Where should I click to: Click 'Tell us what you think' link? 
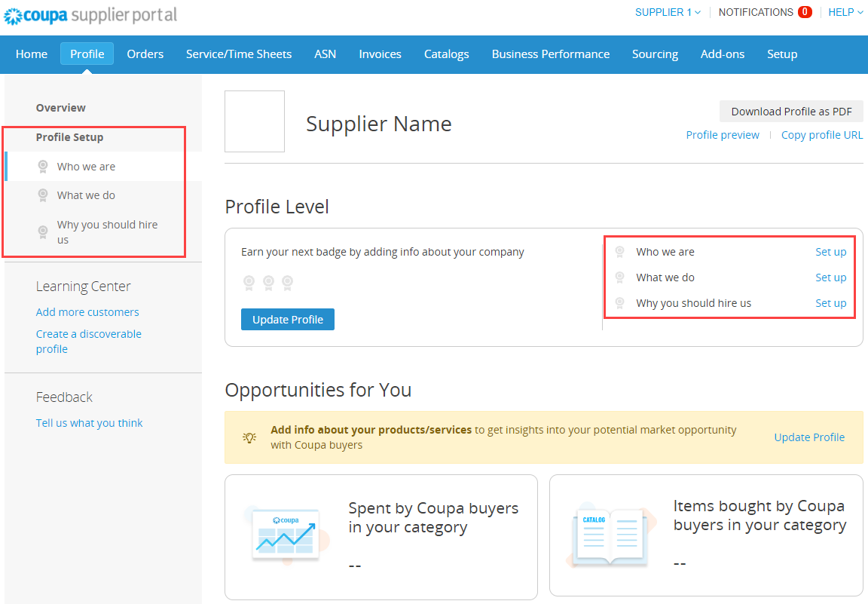(89, 423)
